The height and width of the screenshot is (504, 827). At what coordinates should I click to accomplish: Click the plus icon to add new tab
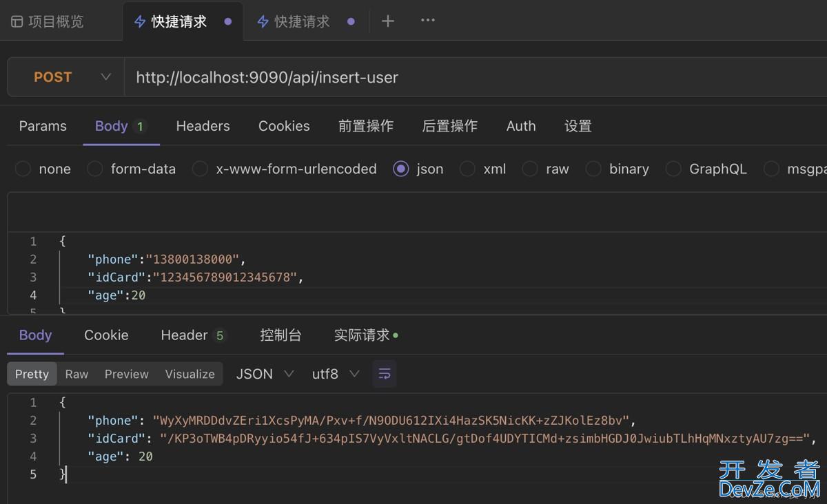point(388,21)
